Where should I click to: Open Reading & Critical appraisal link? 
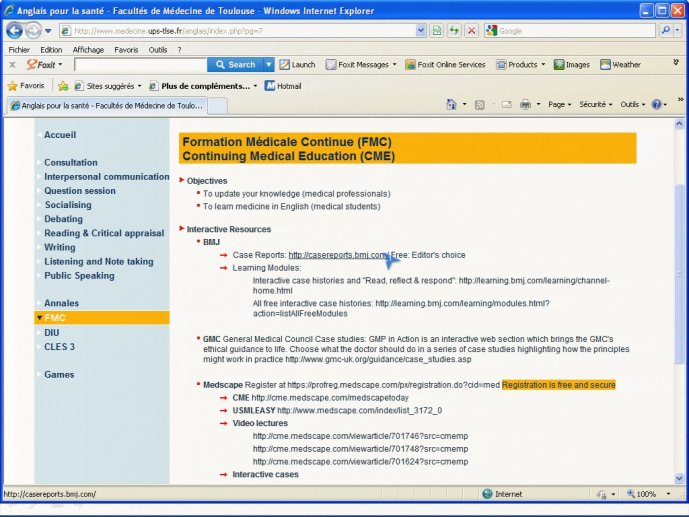click(104, 233)
